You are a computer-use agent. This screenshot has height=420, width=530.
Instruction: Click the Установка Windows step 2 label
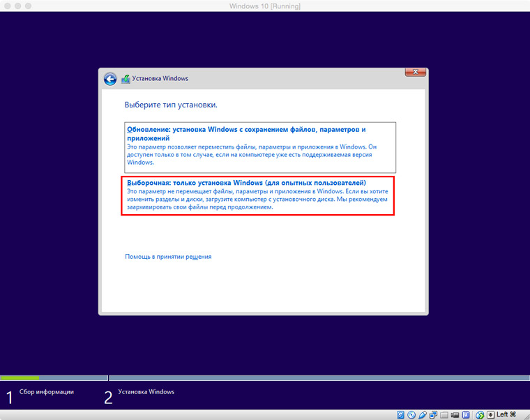(146, 392)
